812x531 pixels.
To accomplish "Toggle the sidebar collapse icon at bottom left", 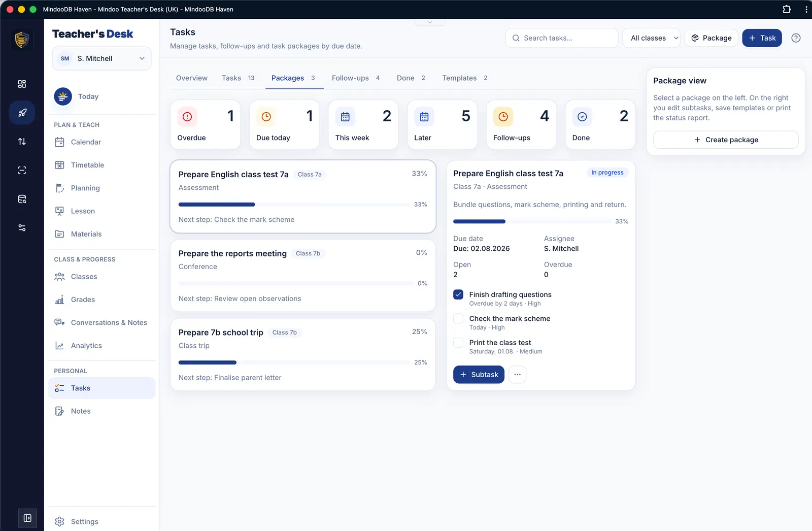I will (27, 518).
